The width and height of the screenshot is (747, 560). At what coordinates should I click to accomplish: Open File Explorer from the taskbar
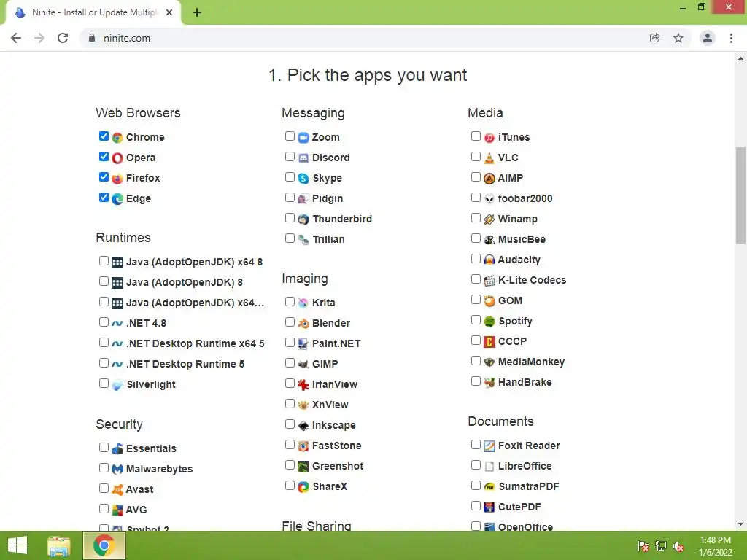[59, 545]
